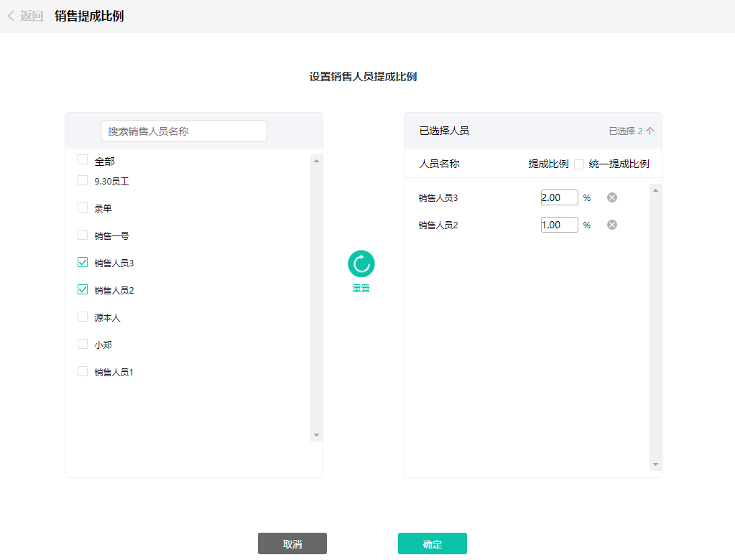Check the 销售一号 checkbox
Screen dimensions: 735x560
click(x=82, y=234)
